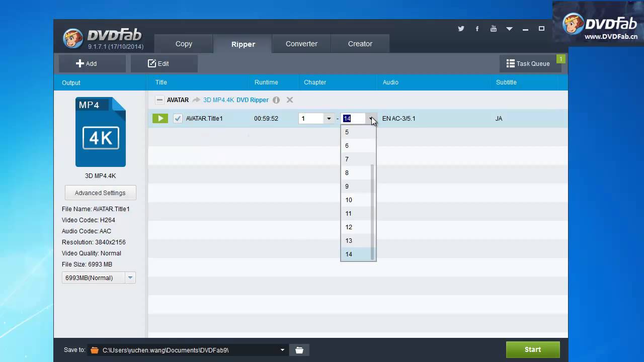Screen dimensions: 644x362
Task: Close the end chapter dropdown arrow
Action: tap(371, 119)
